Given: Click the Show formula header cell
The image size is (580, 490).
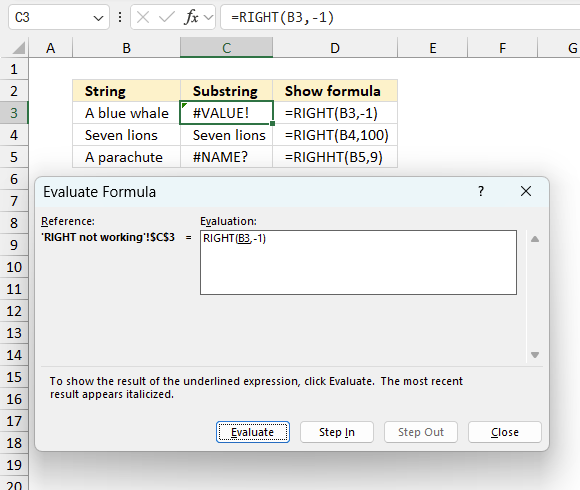Looking at the screenshot, I should 335,91.
